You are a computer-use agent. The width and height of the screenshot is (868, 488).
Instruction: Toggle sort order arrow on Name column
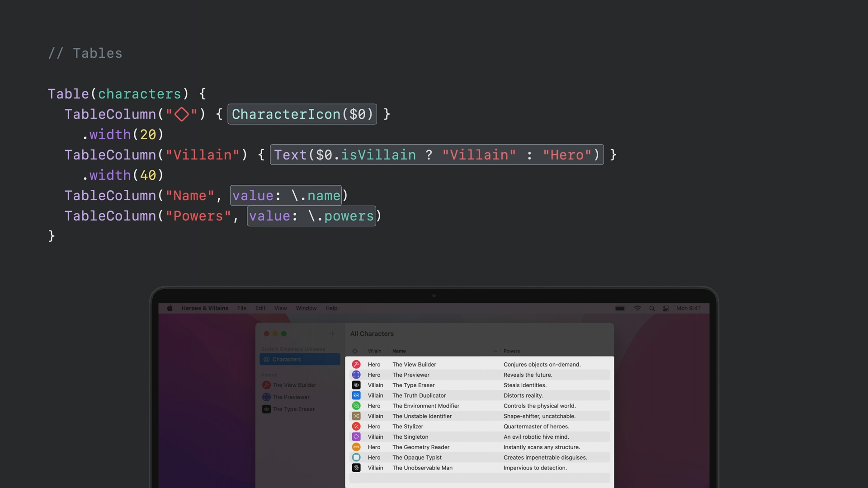point(495,351)
